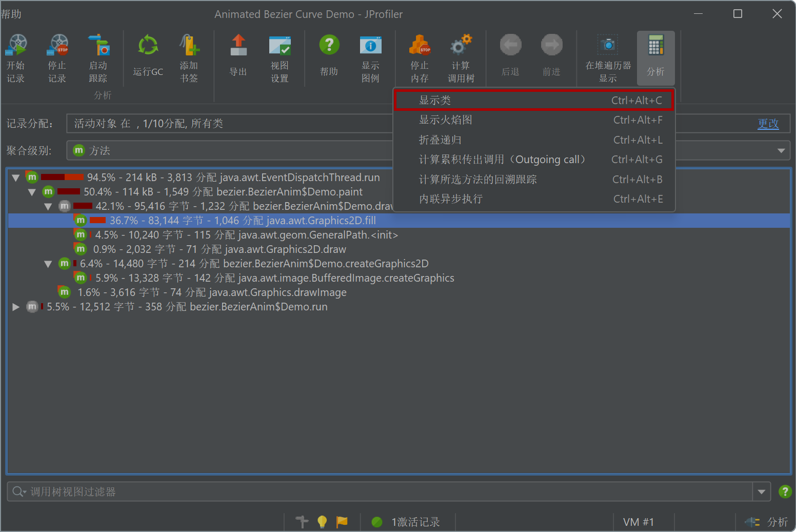
Task: Click the 调用树视图过滤器 filter input field
Action: (390, 491)
